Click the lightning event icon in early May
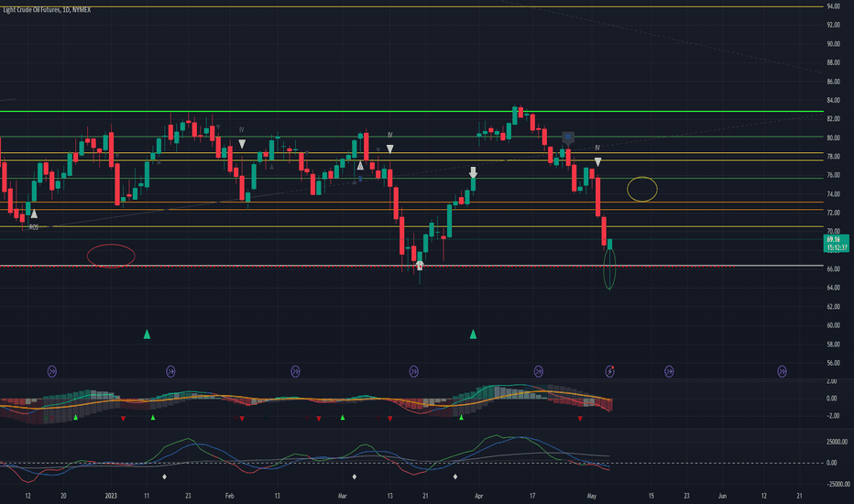The width and height of the screenshot is (854, 504). (610, 372)
